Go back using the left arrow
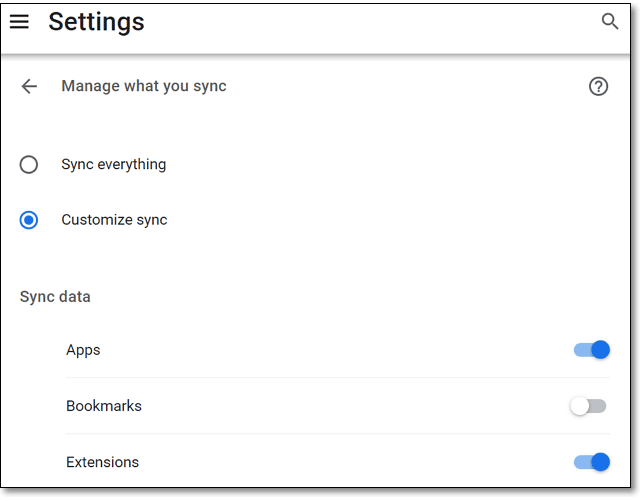Screen dimensions: 640x501 point(29,86)
